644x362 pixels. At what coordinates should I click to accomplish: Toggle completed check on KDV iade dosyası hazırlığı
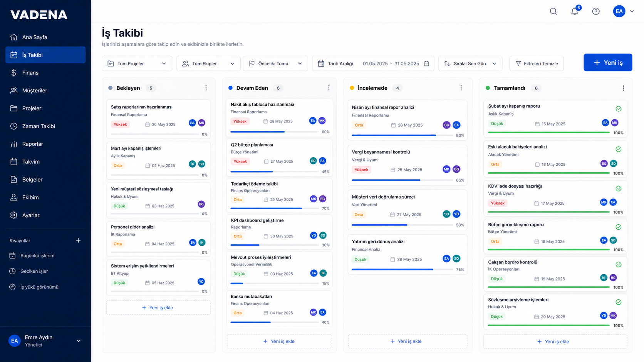tap(618, 189)
